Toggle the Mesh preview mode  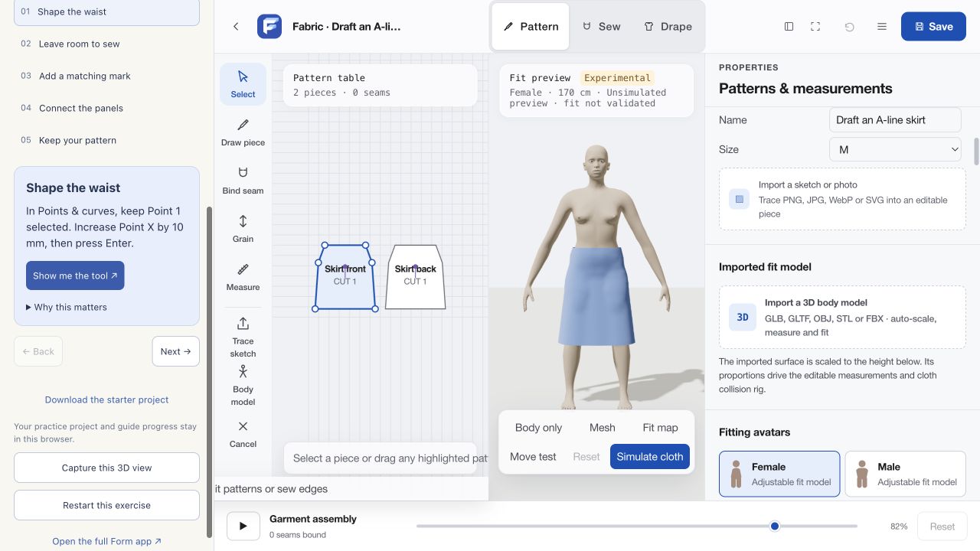(603, 428)
